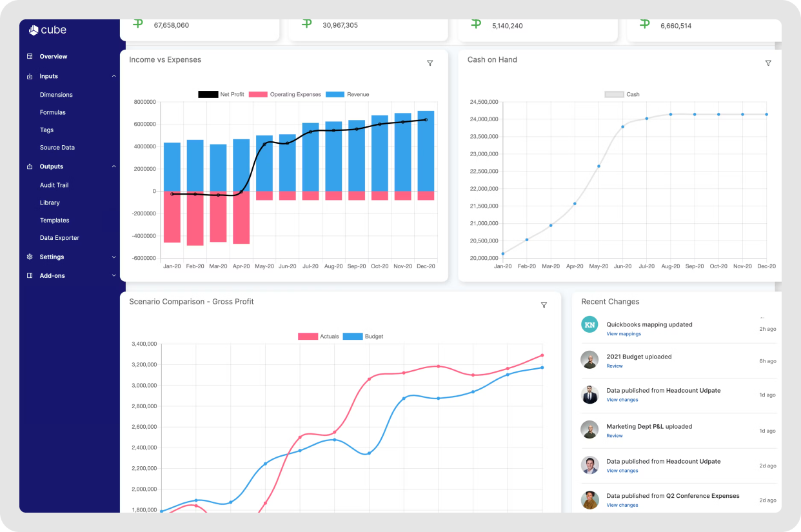The image size is (801, 532).
Task: Open Audit Trail from the sidebar
Action: tap(54, 185)
